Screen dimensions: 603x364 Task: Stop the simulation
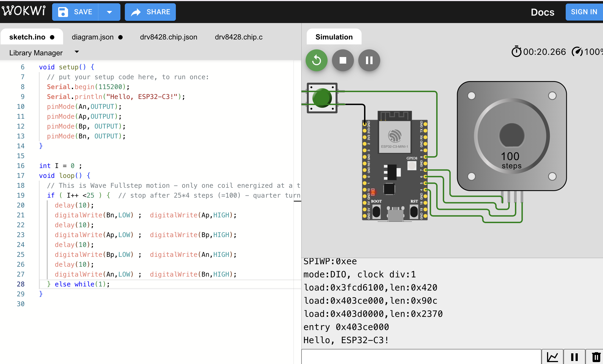pyautogui.click(x=343, y=60)
